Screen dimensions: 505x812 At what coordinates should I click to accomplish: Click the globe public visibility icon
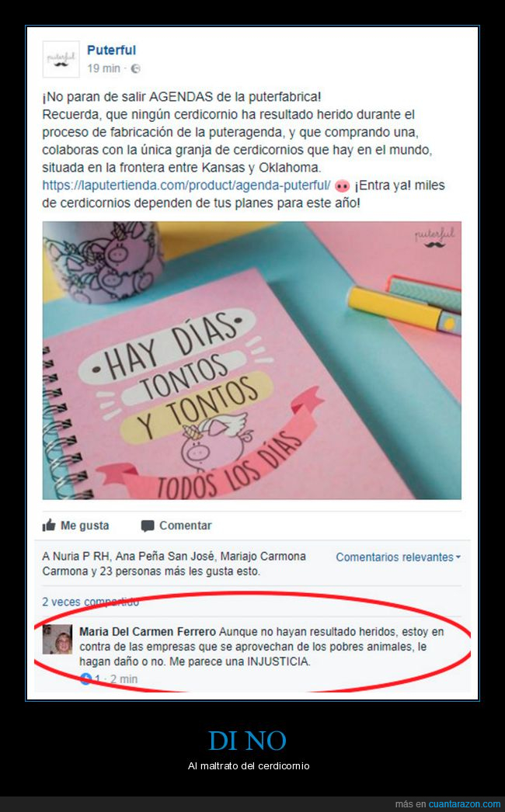pyautogui.click(x=135, y=68)
